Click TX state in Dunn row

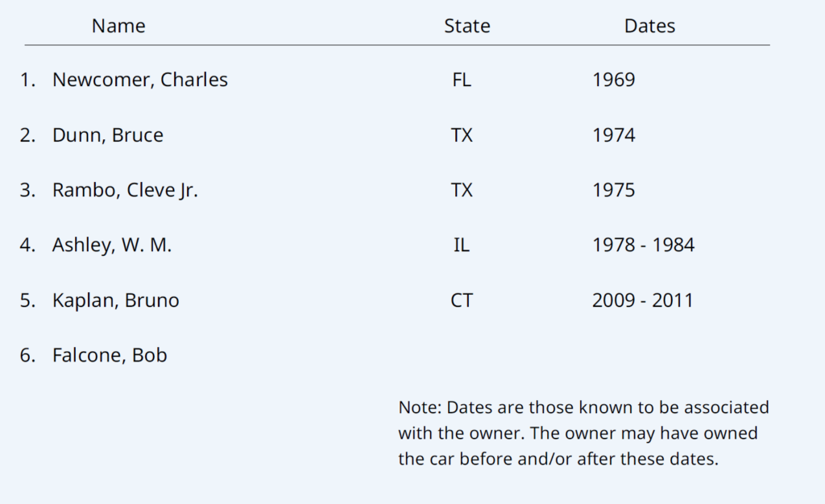[462, 135]
